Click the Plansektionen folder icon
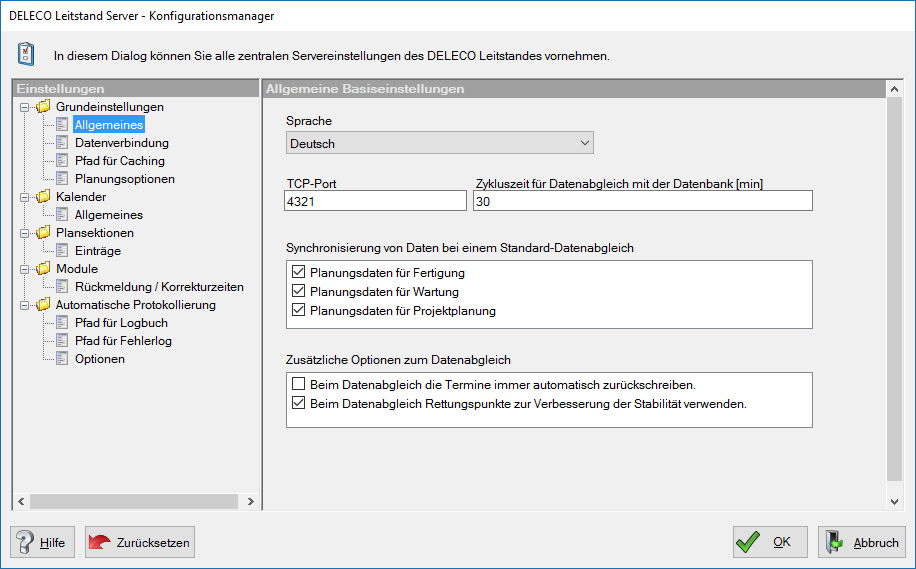This screenshot has width=916, height=569. tap(43, 233)
